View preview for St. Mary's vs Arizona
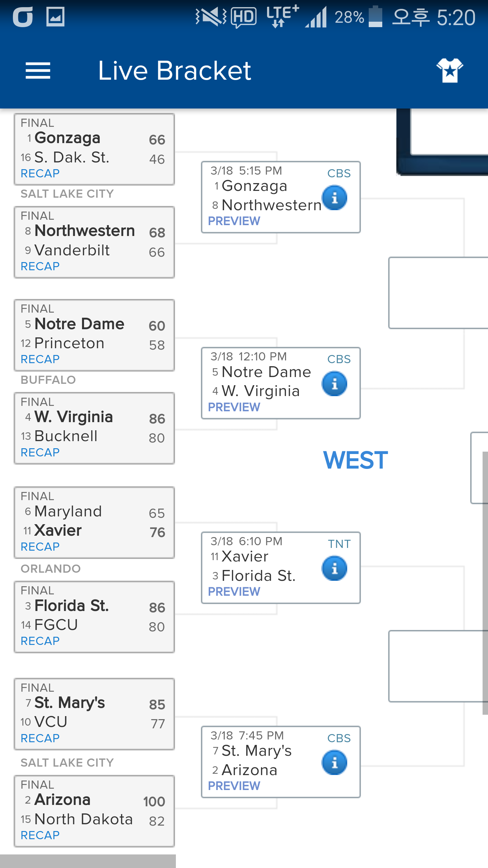Screen dimensions: 488x868 tap(234, 786)
